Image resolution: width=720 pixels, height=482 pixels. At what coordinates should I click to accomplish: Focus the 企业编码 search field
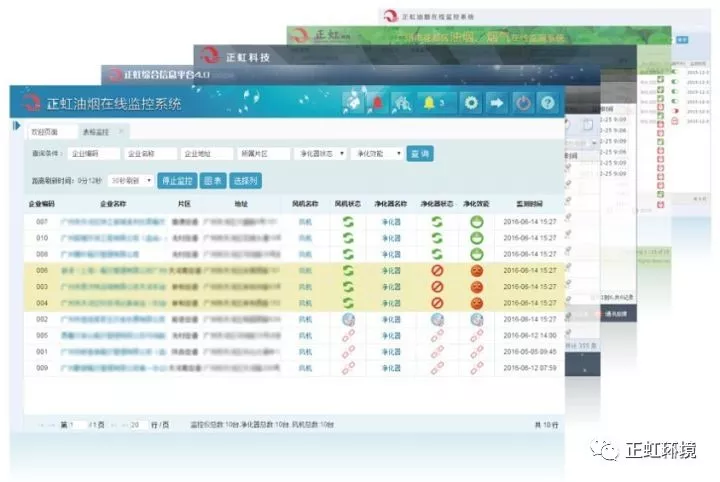pos(94,154)
